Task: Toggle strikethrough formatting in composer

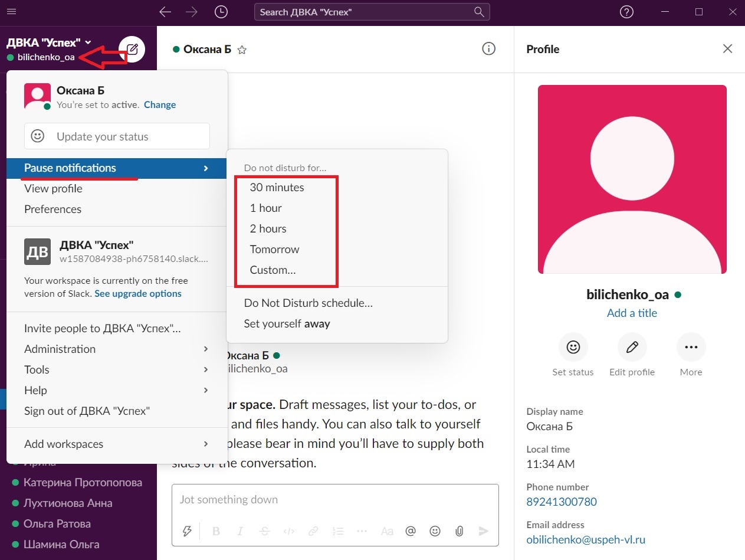Action: point(264,531)
